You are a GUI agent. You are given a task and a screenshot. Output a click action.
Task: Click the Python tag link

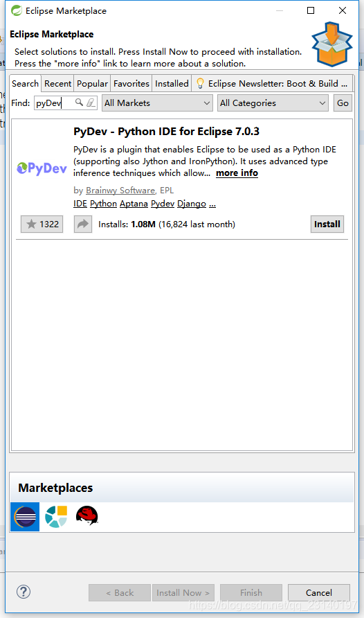[104, 204]
